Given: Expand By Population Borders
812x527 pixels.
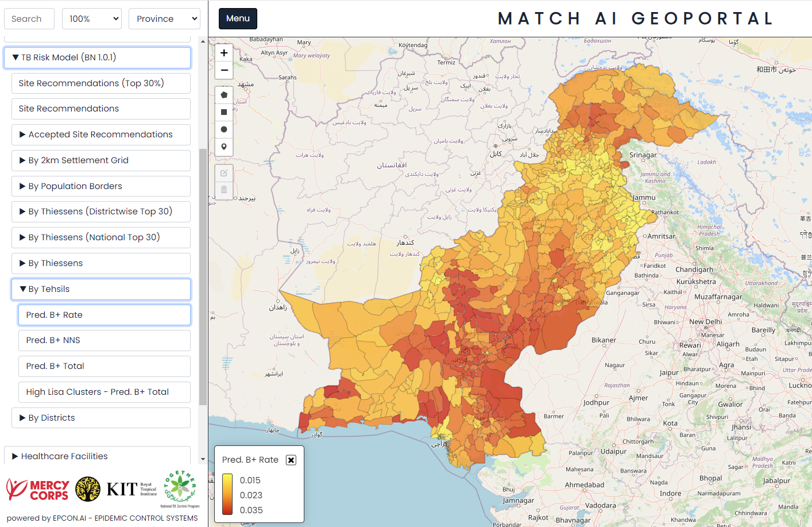Looking at the screenshot, I should (101, 186).
